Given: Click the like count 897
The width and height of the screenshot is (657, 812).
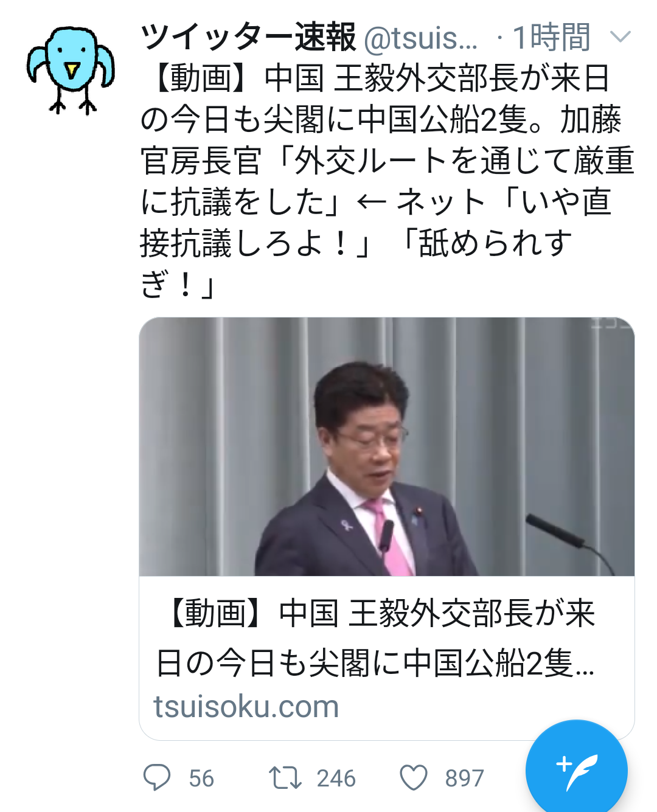Looking at the screenshot, I should [464, 779].
